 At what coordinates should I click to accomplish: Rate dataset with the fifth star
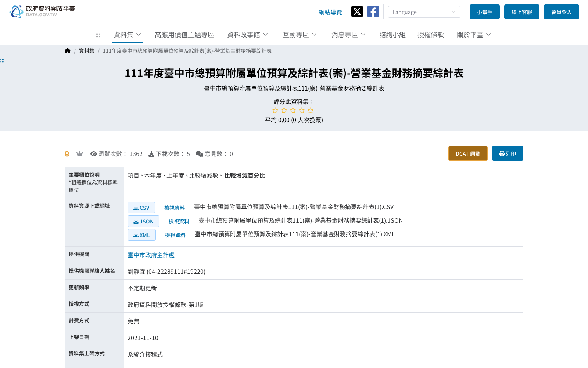coord(311,110)
